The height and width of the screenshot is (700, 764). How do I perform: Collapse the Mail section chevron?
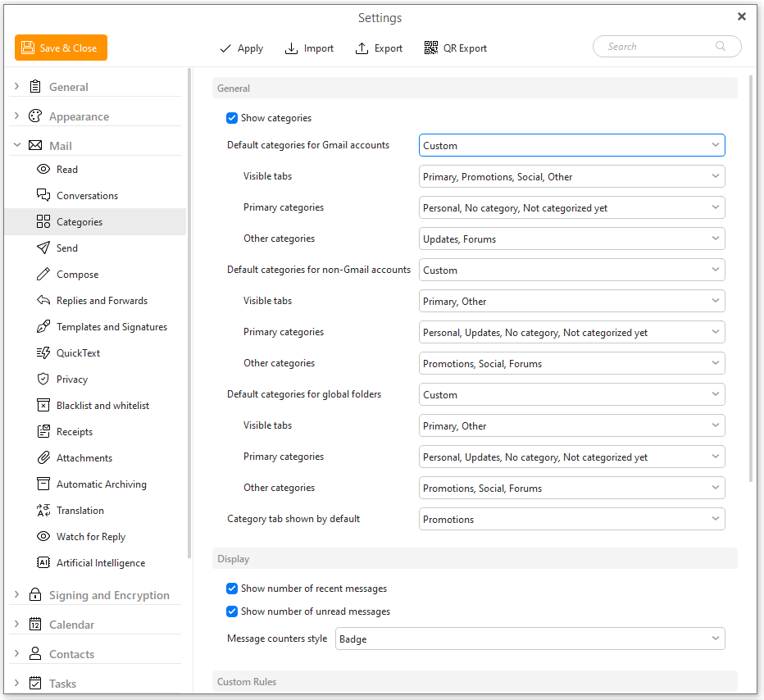17,145
